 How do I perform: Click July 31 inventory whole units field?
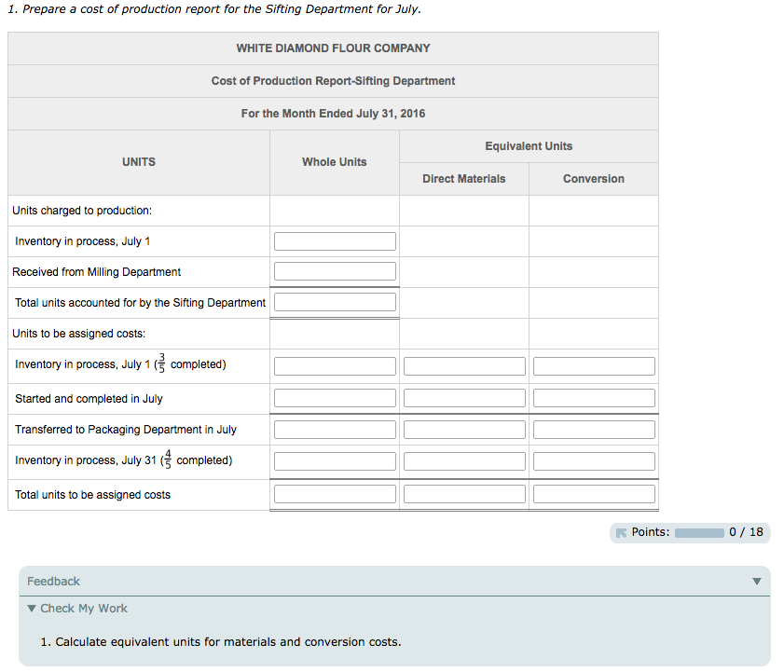[x=335, y=461]
